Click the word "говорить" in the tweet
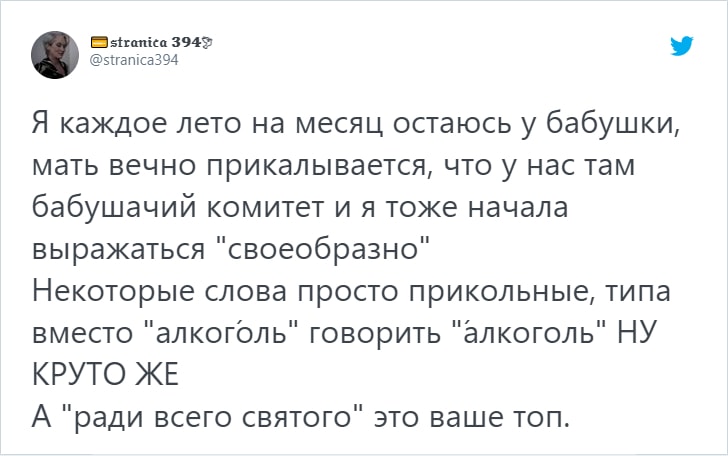Screen dimensions: 728x456 [375, 333]
